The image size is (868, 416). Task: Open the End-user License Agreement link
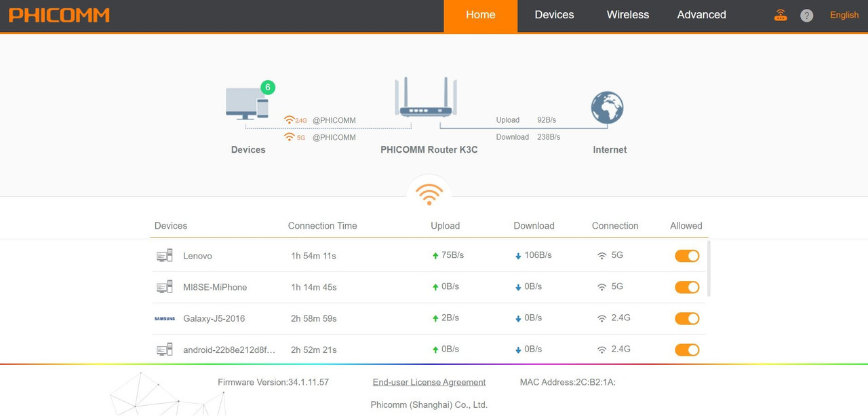click(x=429, y=382)
